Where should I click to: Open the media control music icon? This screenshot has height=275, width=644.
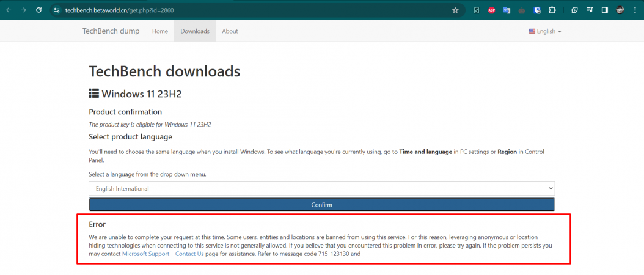590,10
